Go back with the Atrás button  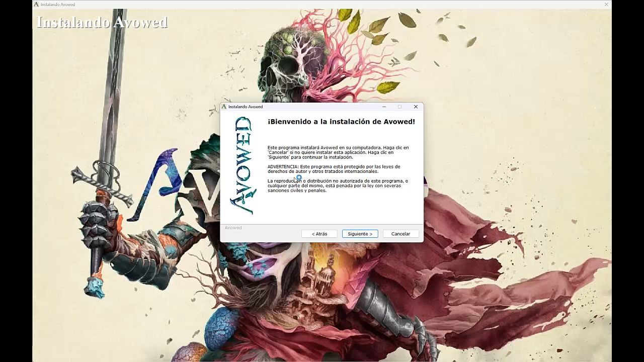pos(319,234)
